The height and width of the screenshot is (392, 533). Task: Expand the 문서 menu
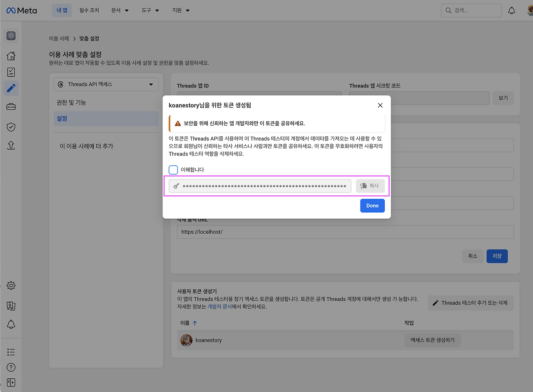(x=120, y=10)
